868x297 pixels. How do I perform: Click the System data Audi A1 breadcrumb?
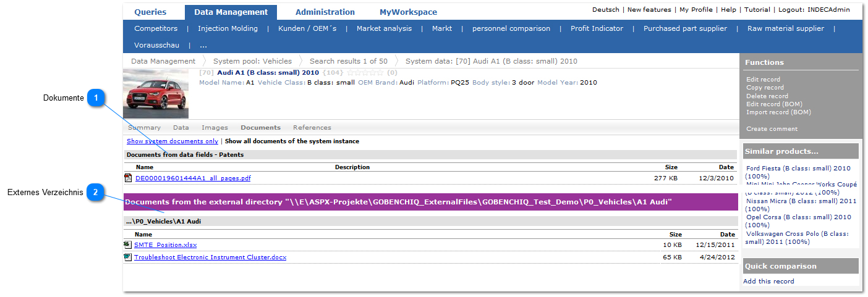tap(491, 61)
